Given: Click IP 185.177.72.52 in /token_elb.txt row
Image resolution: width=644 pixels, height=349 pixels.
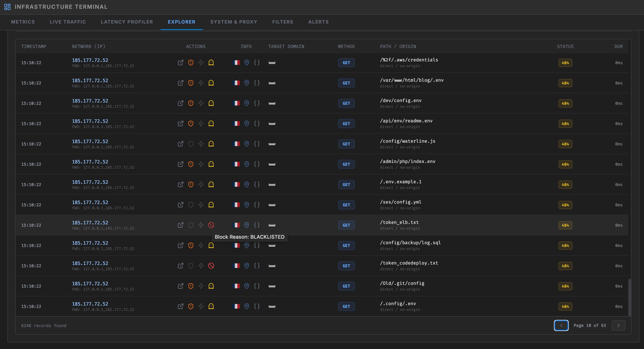Looking at the screenshot, I should pos(90,223).
